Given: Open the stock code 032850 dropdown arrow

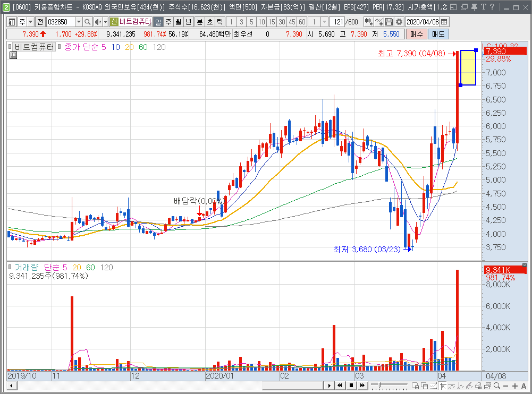Looking at the screenshot, I should (79, 22).
